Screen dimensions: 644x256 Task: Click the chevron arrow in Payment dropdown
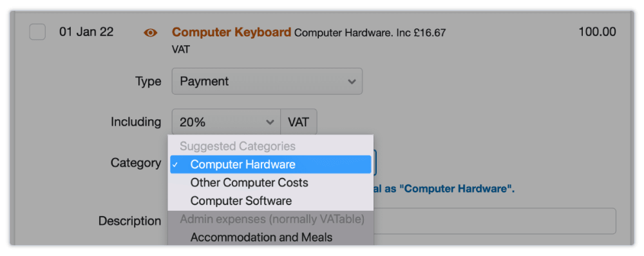(x=352, y=81)
